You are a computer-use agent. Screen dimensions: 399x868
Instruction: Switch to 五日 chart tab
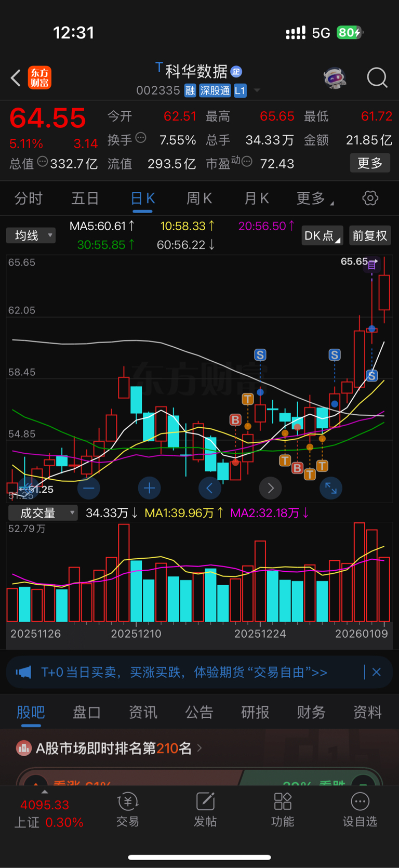[85, 198]
